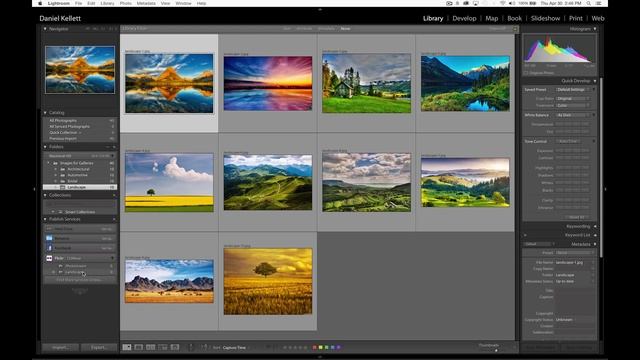Collapse the Navigator panel
The image size is (640, 360).
(45, 29)
